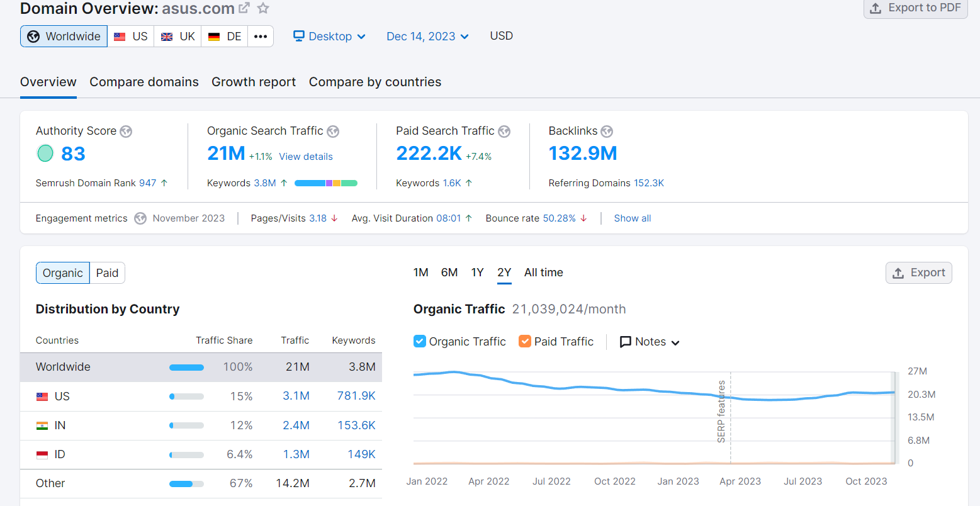Click the keyword distribution color bar

326,183
